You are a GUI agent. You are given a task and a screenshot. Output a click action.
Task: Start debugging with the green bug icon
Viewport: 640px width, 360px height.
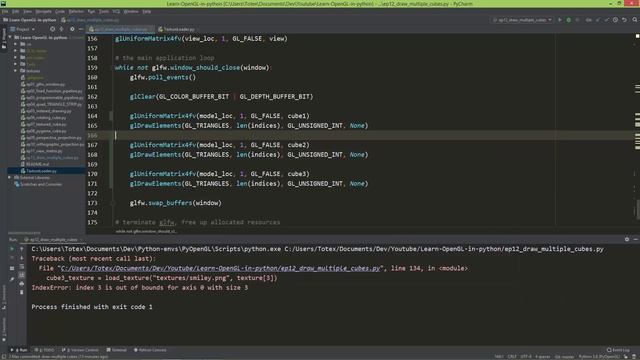(569, 20)
